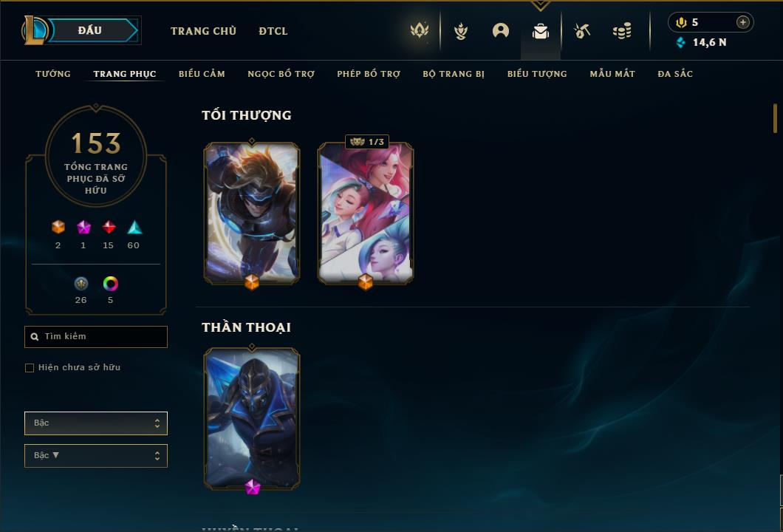Image resolution: width=783 pixels, height=532 pixels.
Task: Click the orange ultimate gem counter
Action: point(58,233)
